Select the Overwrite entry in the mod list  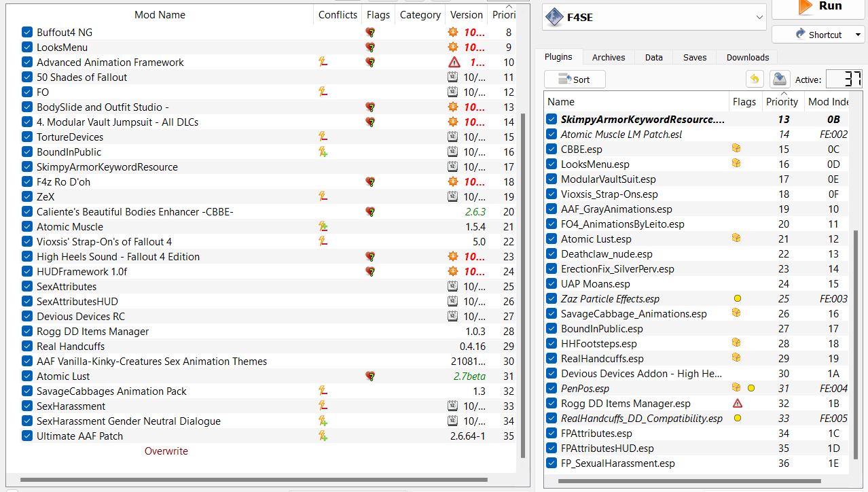(166, 451)
